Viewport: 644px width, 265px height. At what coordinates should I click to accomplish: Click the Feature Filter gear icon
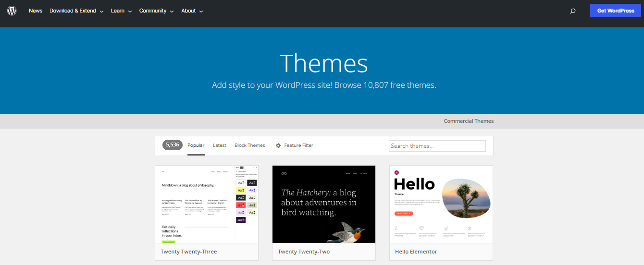click(278, 145)
